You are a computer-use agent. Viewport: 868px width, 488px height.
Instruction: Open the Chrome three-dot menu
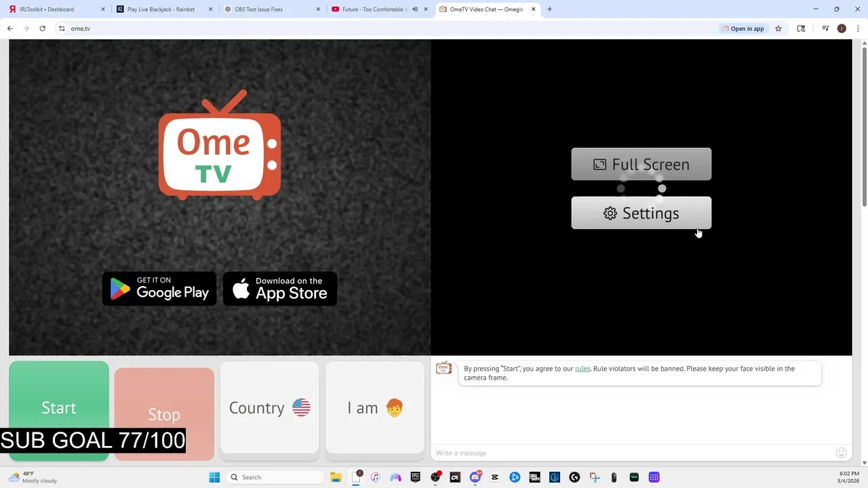(x=858, y=28)
